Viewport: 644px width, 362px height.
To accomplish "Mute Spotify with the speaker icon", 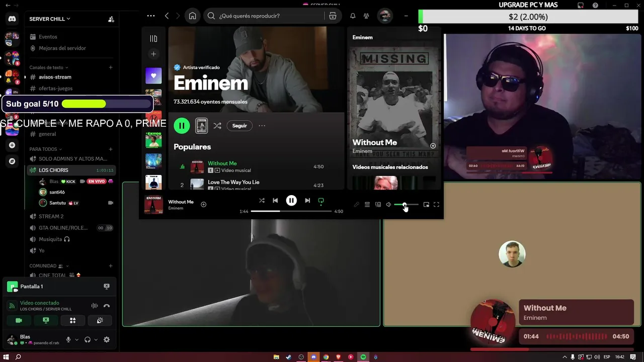I will point(388,205).
